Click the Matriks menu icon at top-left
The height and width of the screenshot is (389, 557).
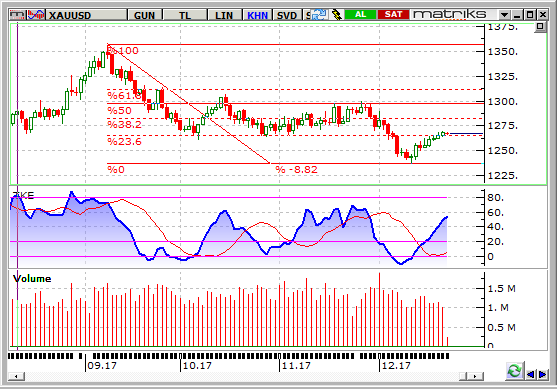coord(17,15)
